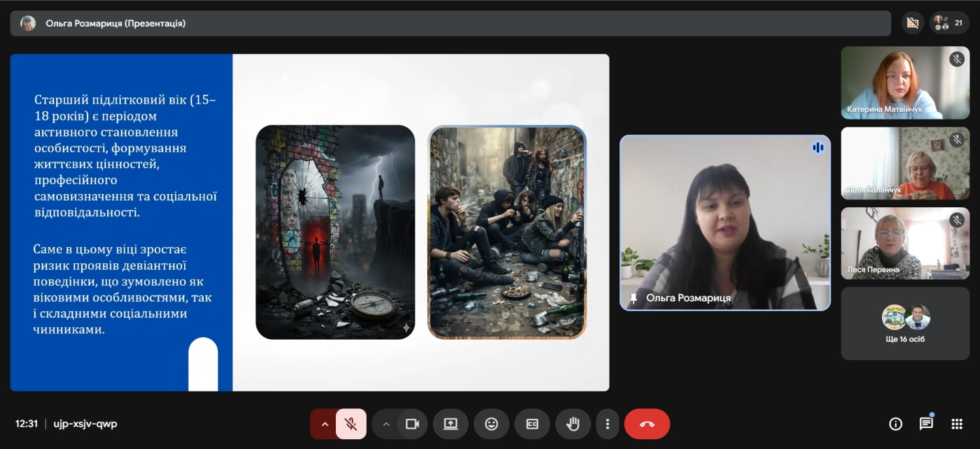Start sharing your screen
This screenshot has width=980, height=449.
click(451, 424)
